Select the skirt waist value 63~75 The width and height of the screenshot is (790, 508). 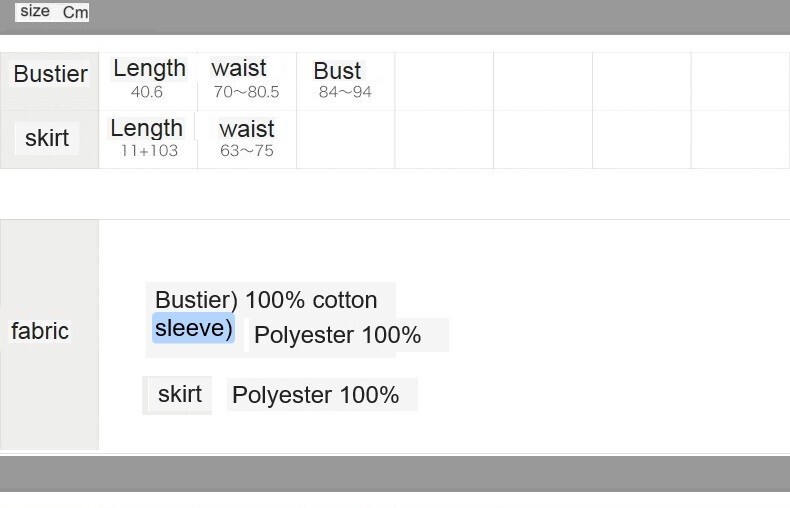point(246,151)
